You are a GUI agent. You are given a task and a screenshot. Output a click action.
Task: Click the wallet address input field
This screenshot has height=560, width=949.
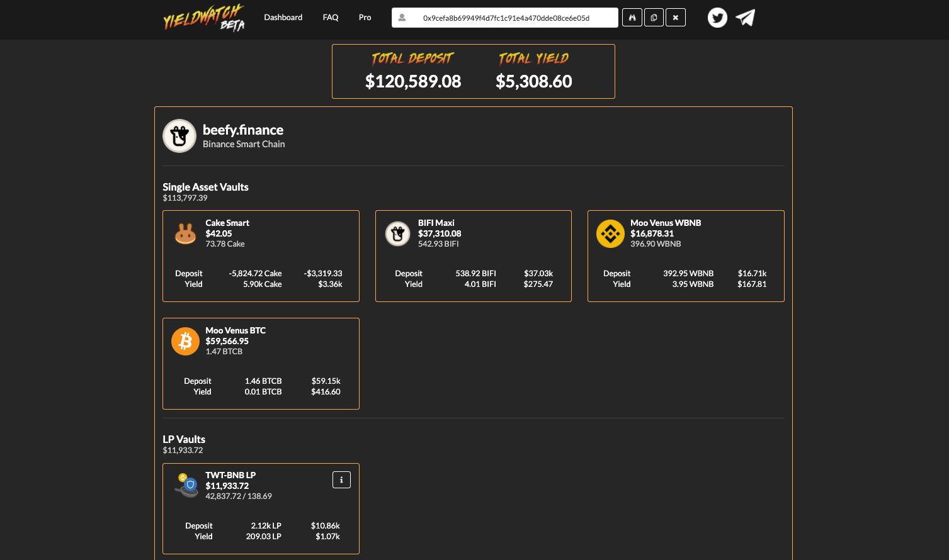(506, 18)
